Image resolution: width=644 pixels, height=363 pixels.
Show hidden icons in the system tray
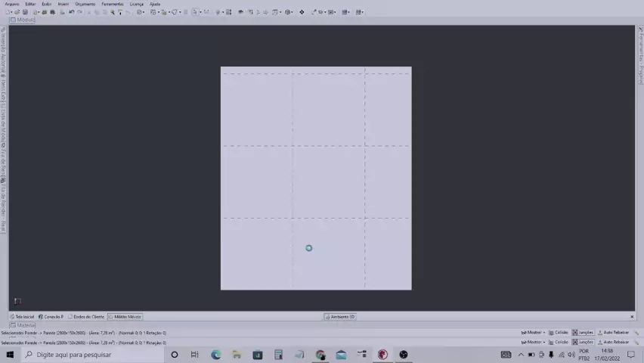(520, 355)
